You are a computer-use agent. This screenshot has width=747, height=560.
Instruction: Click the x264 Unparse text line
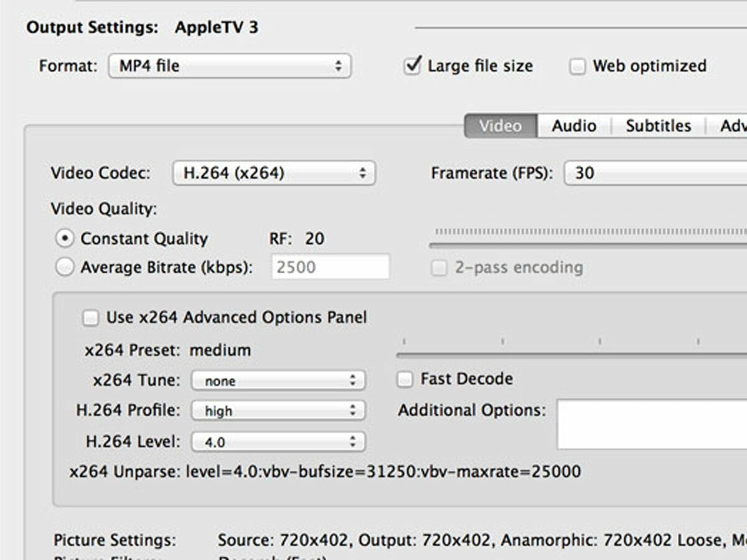[325, 472]
